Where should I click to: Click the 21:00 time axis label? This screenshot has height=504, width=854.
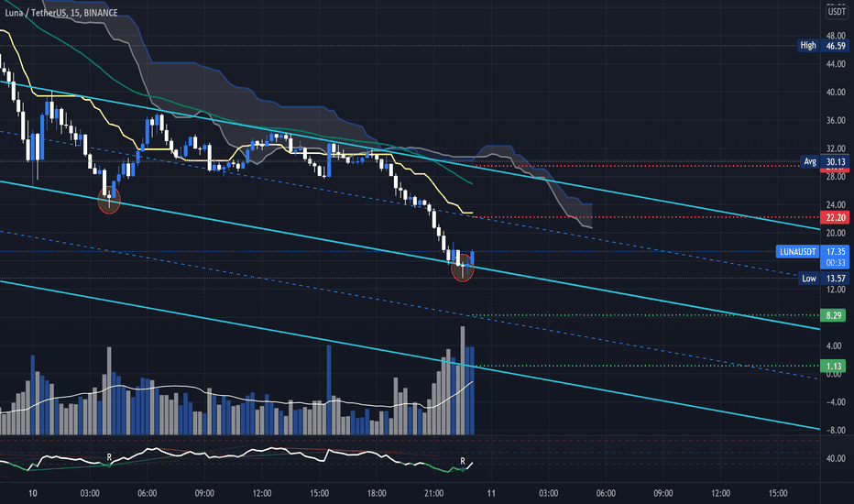tap(433, 493)
